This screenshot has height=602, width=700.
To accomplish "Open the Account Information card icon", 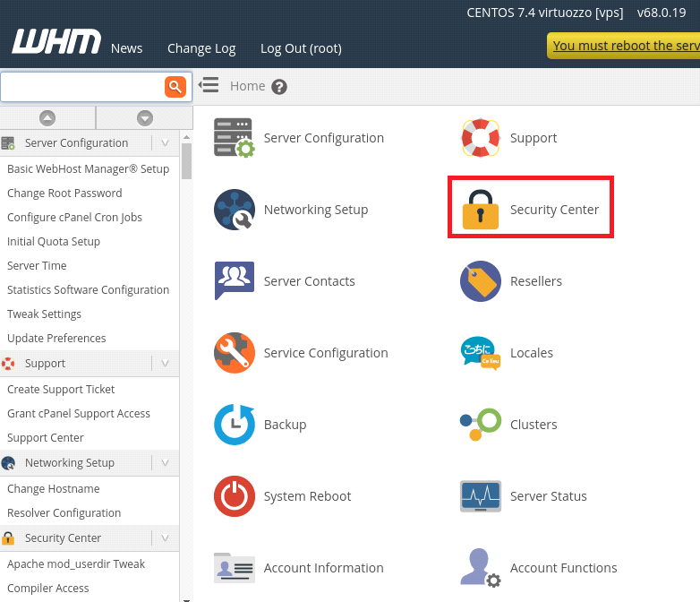I will point(235,568).
